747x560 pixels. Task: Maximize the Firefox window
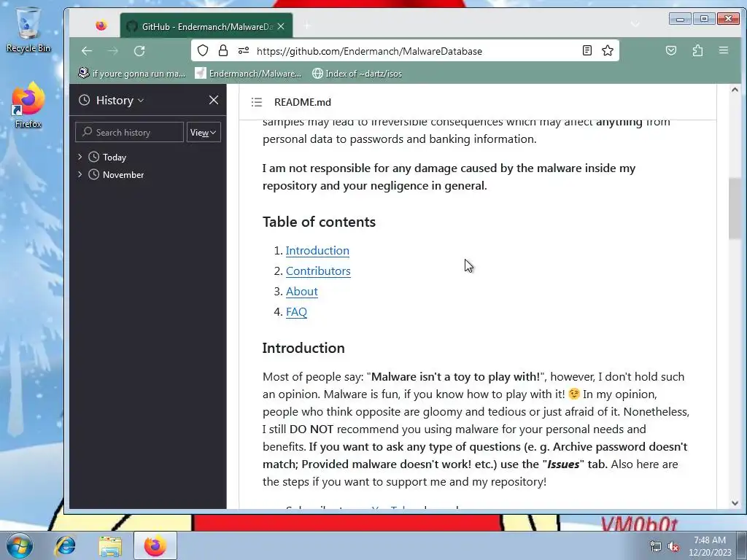pyautogui.click(x=704, y=19)
